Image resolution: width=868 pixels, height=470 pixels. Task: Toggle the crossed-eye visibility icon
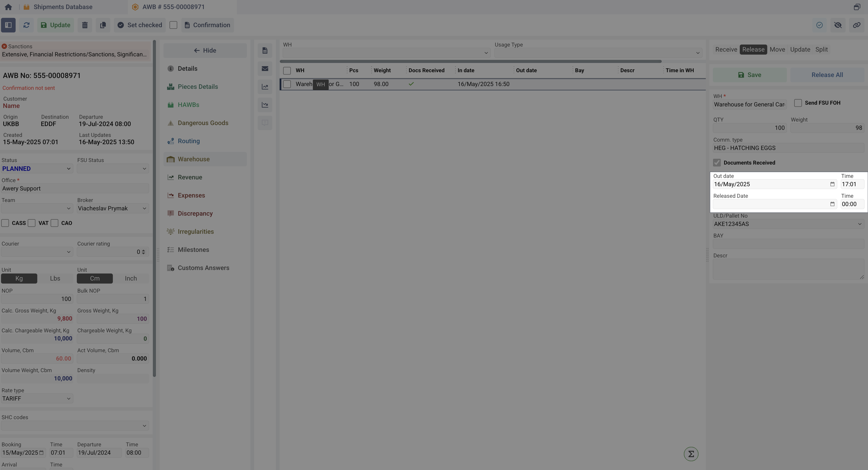click(x=838, y=25)
